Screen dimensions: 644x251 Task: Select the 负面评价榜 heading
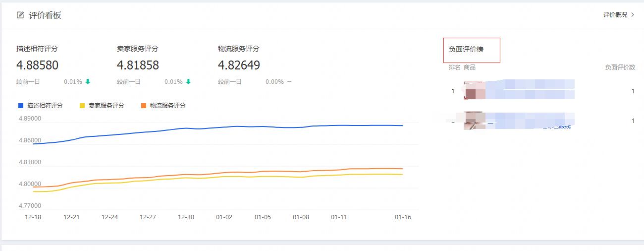tap(466, 50)
